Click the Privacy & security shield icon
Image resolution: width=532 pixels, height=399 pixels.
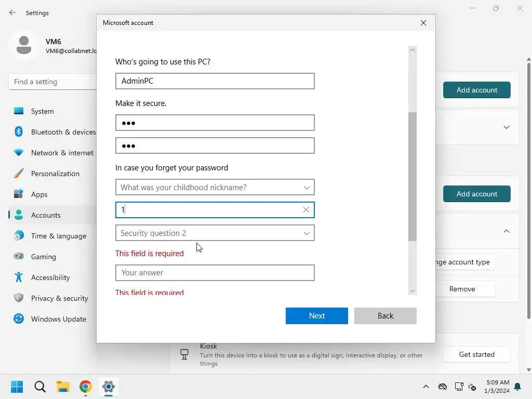pos(19,298)
